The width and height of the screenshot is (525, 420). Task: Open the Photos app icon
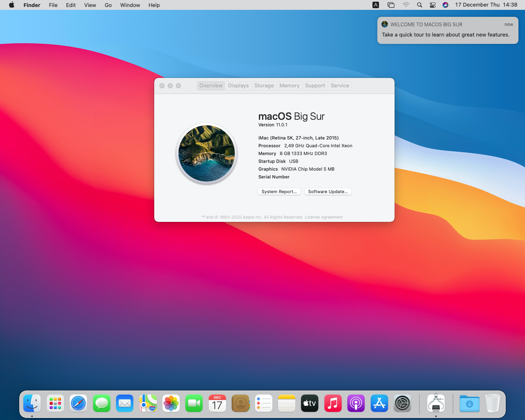171,404
